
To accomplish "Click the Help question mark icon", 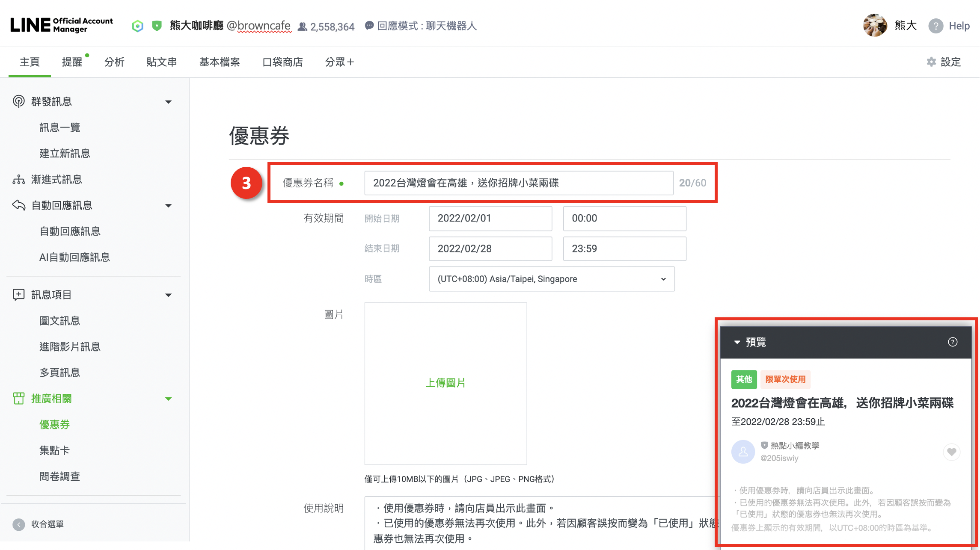I will (935, 26).
